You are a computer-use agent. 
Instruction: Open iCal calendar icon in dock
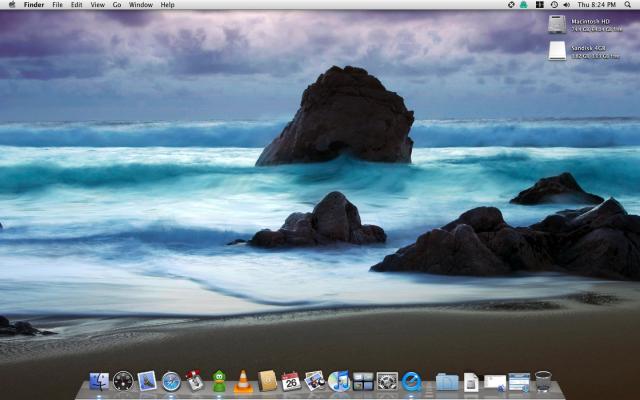pyautogui.click(x=291, y=381)
